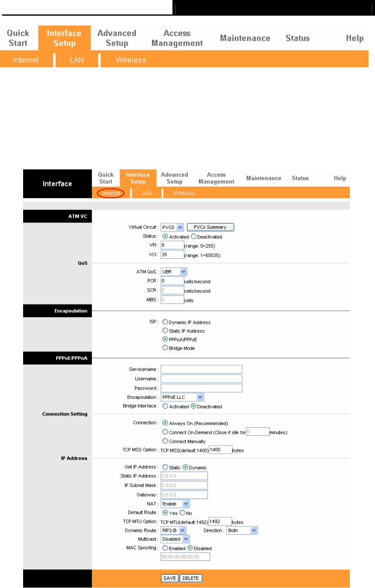Open the Virtual Circuit PVC0 dropdown
375x588 pixels.
tap(172, 227)
